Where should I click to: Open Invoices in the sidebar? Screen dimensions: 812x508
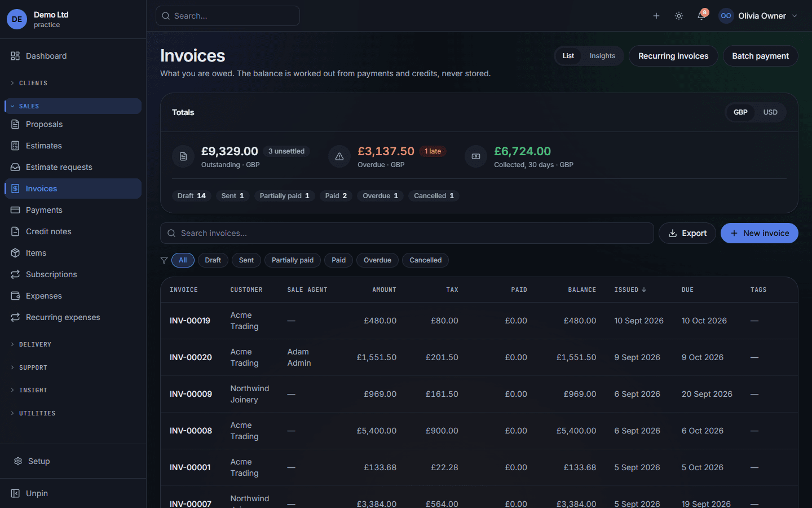click(x=73, y=189)
